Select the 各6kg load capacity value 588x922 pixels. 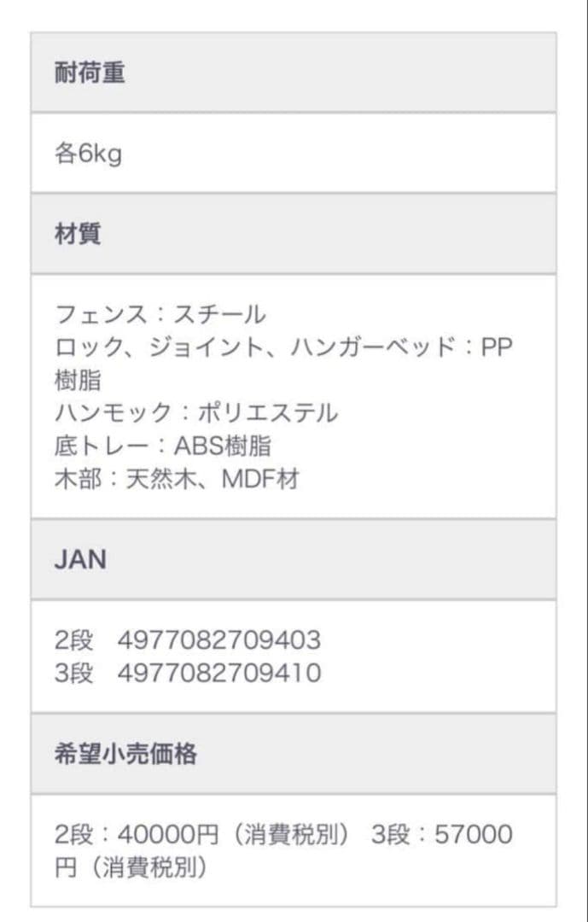pos(88,155)
